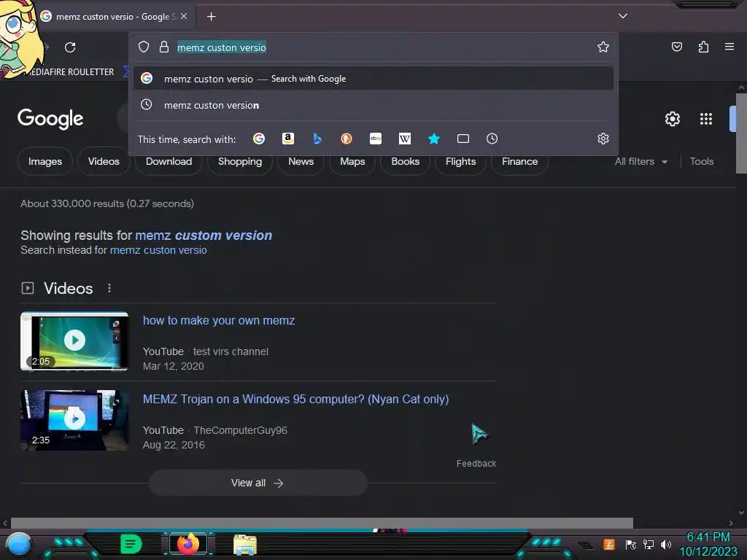Search this time with eBay icon
Screen dimensions: 747x560
pyautogui.click(x=376, y=139)
